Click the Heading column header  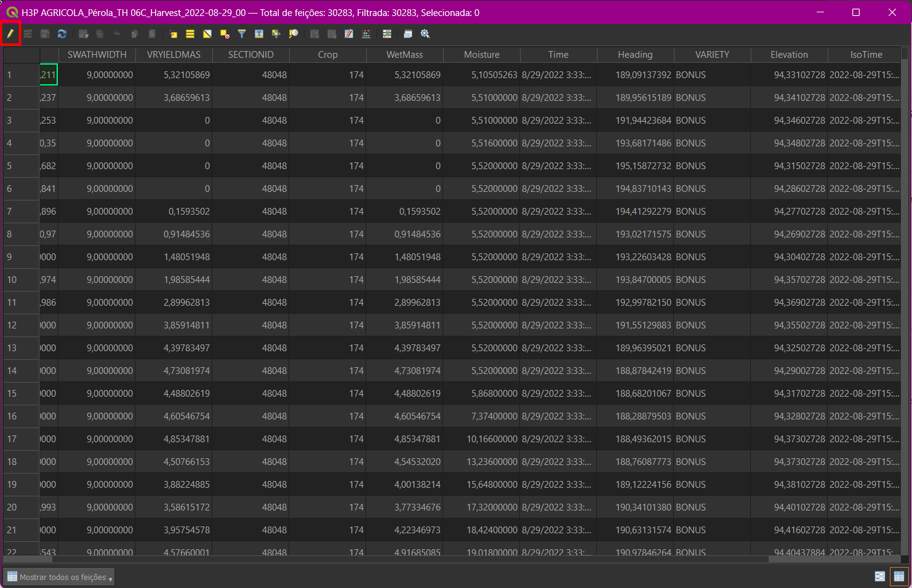tap(636, 55)
